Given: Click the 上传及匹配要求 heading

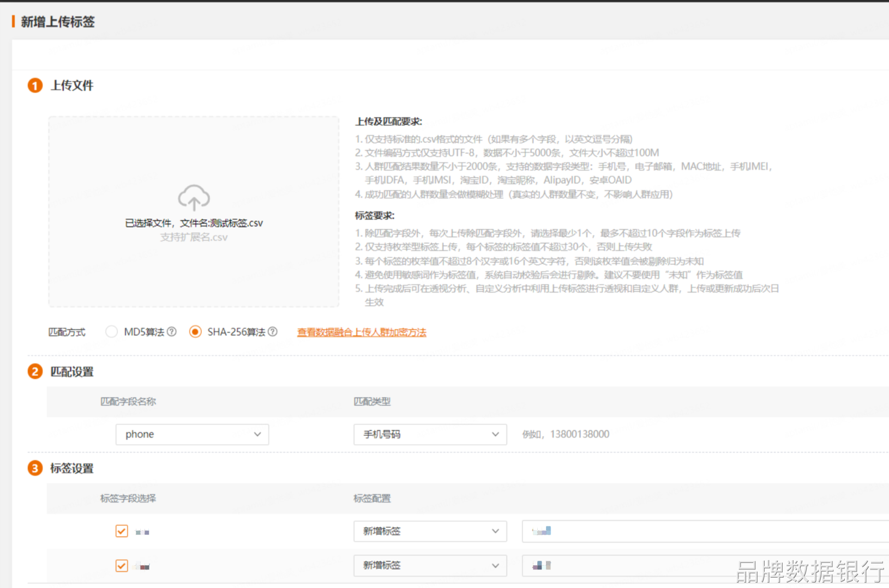Looking at the screenshot, I should tap(388, 122).
